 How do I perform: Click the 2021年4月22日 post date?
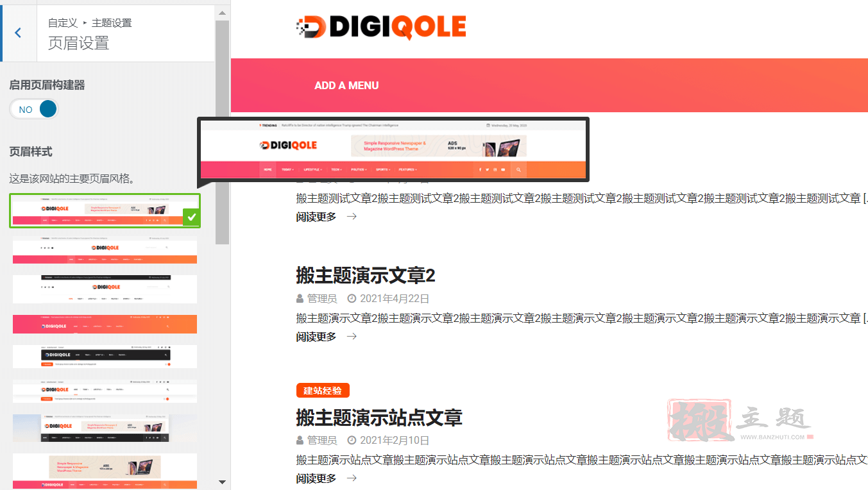click(395, 299)
